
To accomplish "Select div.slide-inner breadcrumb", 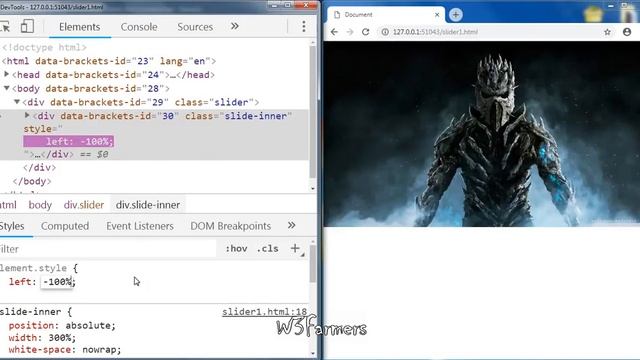I will (148, 205).
